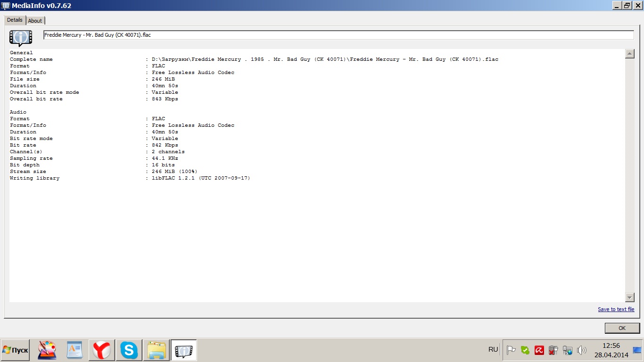Click the complete file path starting with D:\
This screenshot has width=644, height=362.
coord(325,59)
